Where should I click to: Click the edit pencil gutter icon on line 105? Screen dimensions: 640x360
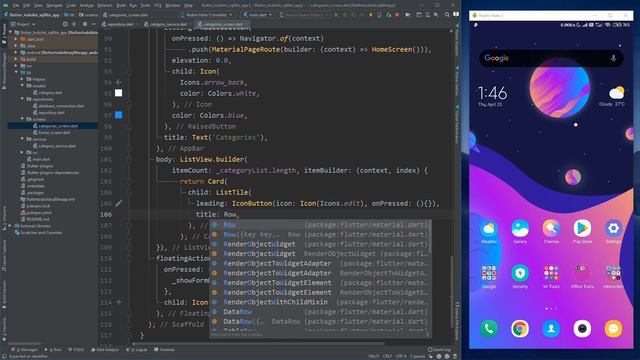(119, 203)
